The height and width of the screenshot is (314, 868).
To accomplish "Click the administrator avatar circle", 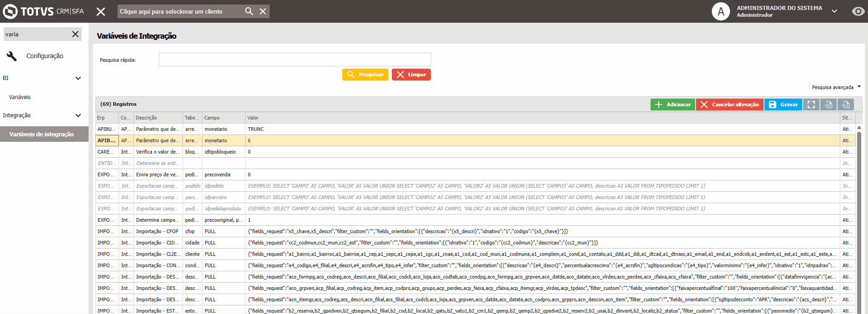I will tap(721, 11).
